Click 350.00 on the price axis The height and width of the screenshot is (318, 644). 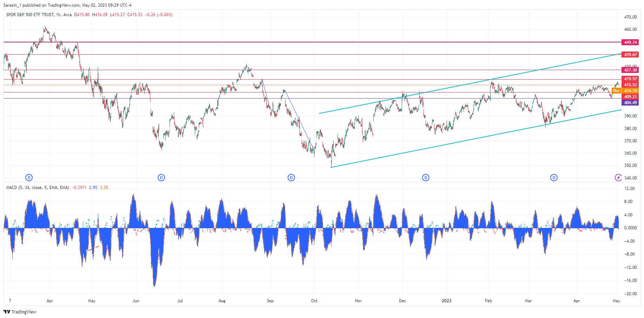[x=630, y=165]
